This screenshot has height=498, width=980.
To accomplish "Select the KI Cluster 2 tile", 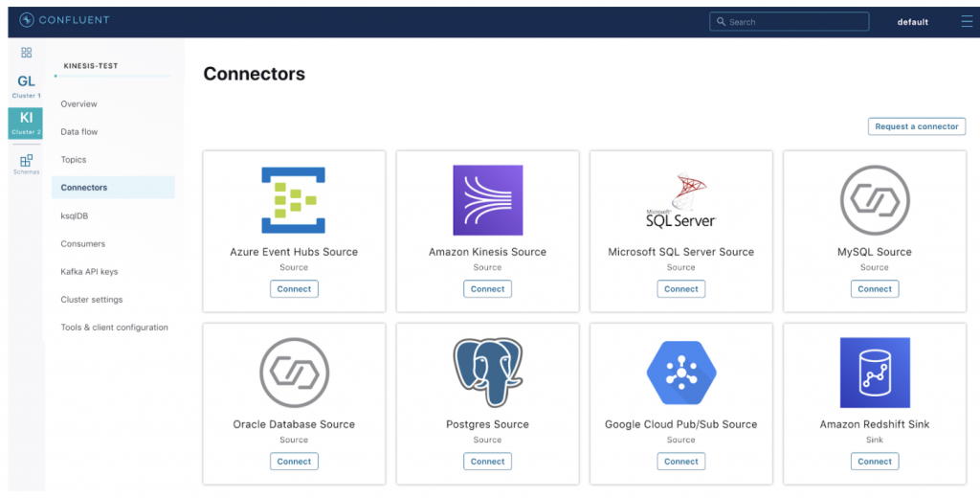I will [x=26, y=122].
